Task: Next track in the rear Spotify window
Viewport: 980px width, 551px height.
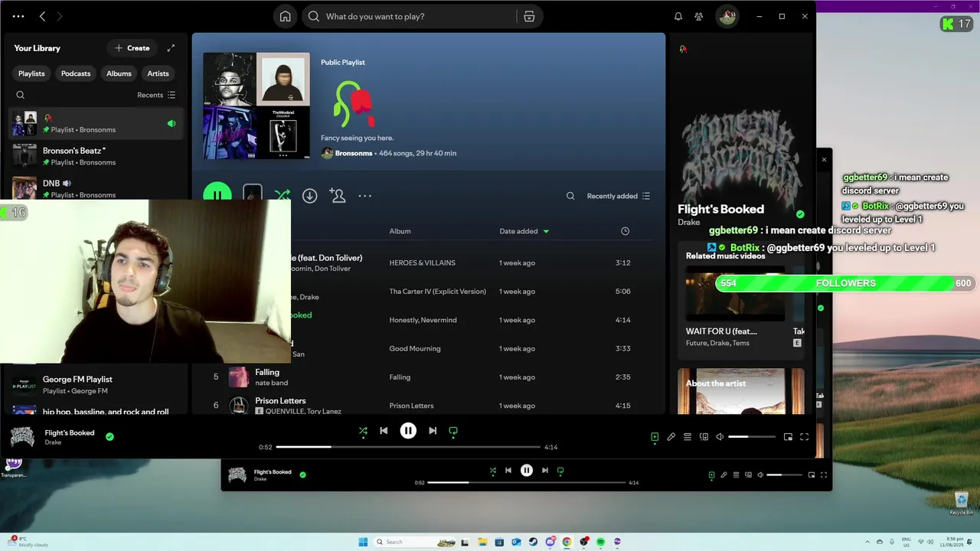Action: [545, 471]
